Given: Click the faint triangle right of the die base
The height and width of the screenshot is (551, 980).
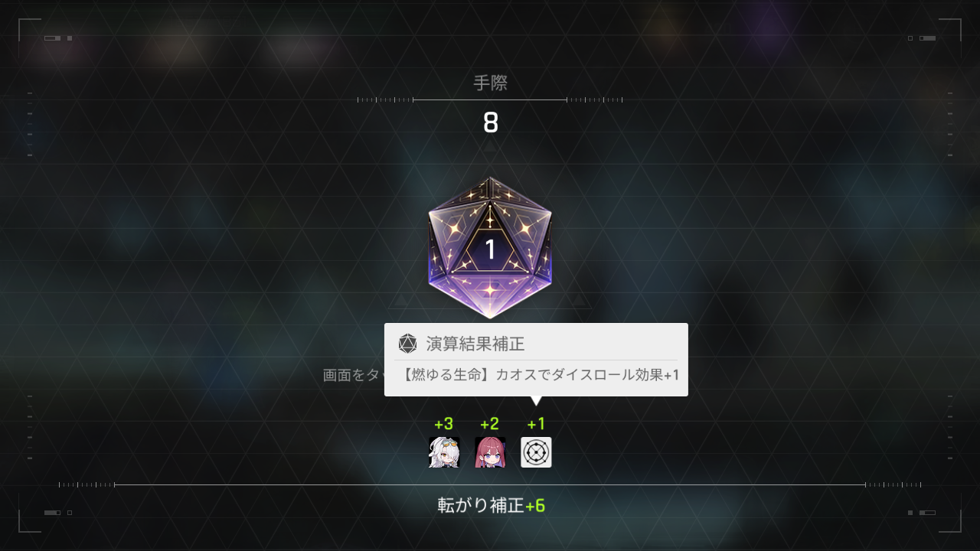Looking at the screenshot, I should (x=579, y=299).
